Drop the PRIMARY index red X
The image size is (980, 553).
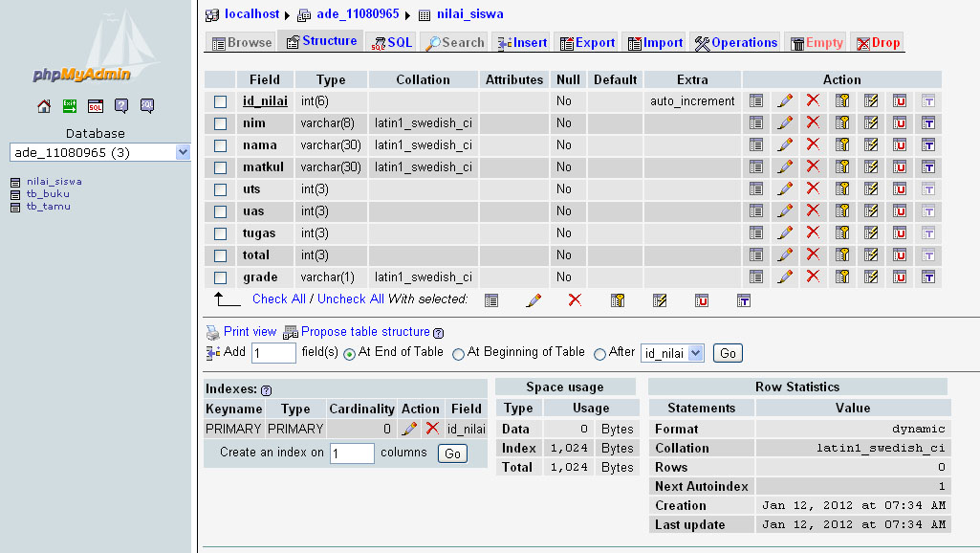click(x=432, y=428)
